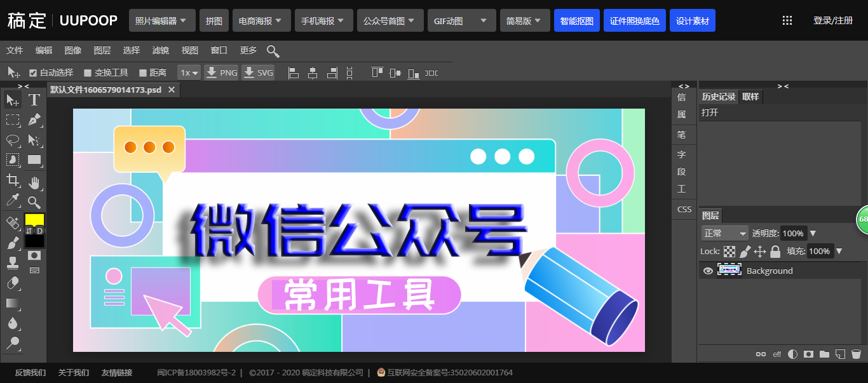Select the Object Selection tool
The width and height of the screenshot is (868, 383).
pyautogui.click(x=13, y=159)
